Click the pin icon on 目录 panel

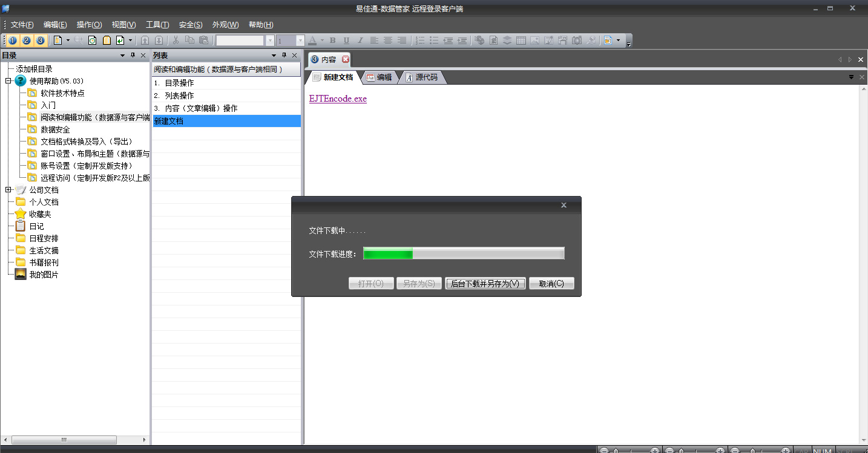pos(133,56)
